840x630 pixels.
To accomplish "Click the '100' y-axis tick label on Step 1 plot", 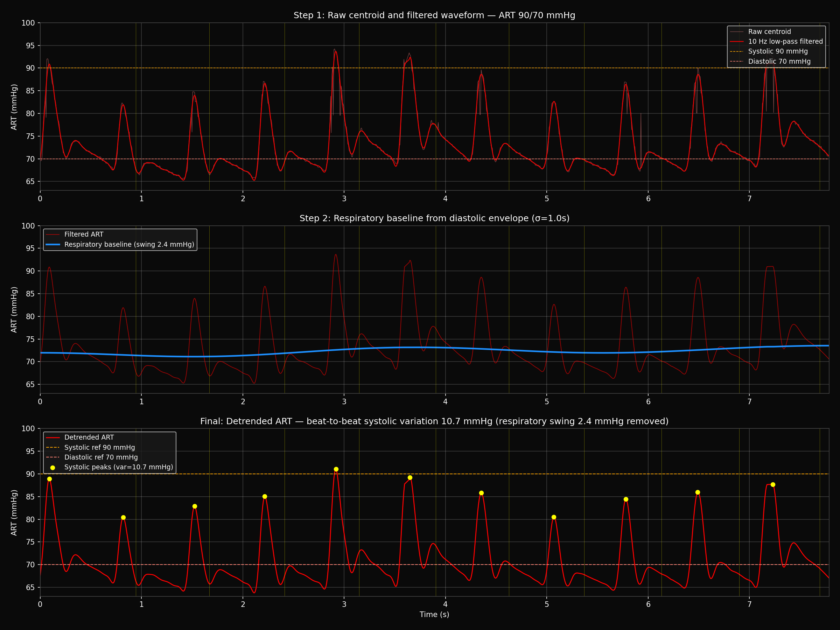I will point(28,23).
